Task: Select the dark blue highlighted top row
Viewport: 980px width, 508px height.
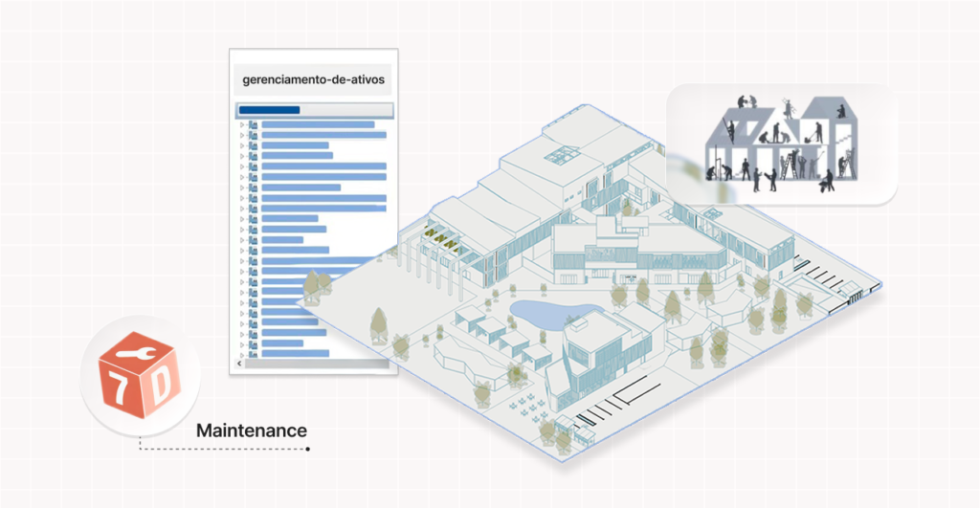Action: [x=269, y=110]
